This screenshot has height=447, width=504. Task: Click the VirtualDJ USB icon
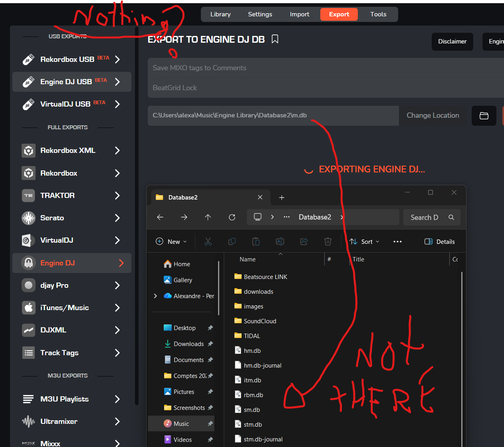click(x=28, y=104)
